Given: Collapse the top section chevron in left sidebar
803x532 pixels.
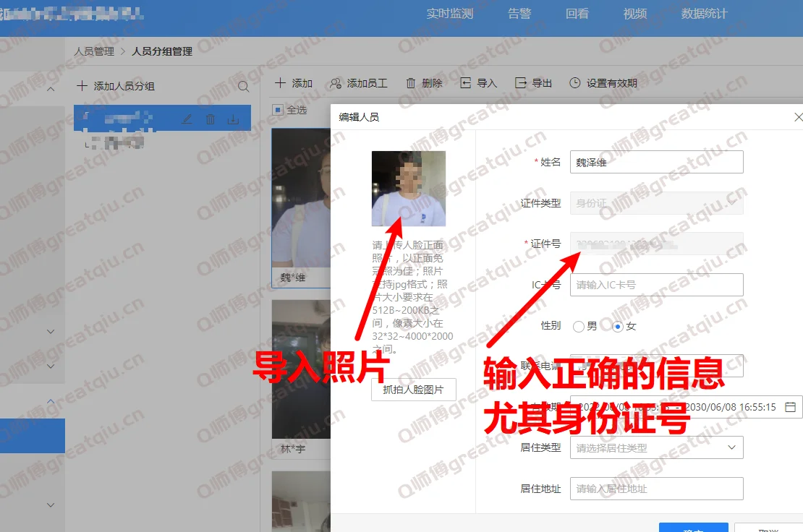Looking at the screenshot, I should pos(51,89).
